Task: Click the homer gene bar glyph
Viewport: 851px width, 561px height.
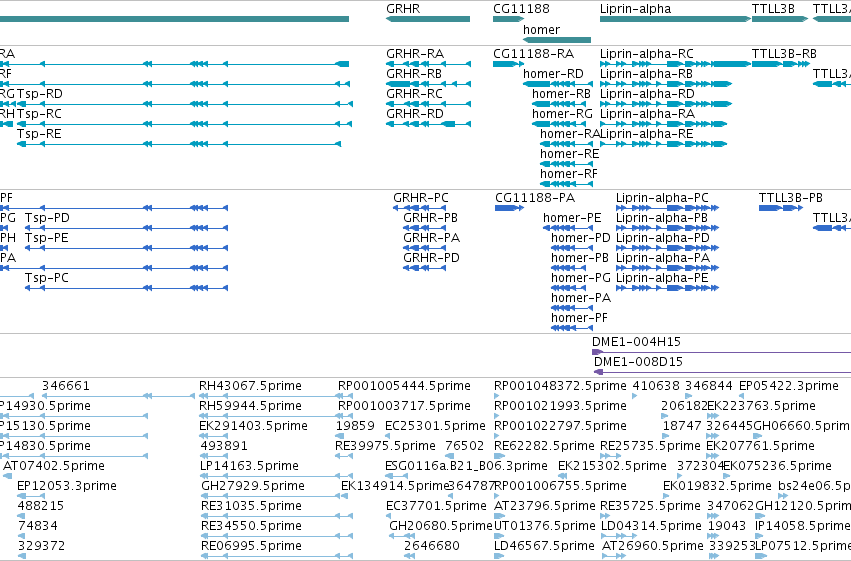Action: coord(557,40)
